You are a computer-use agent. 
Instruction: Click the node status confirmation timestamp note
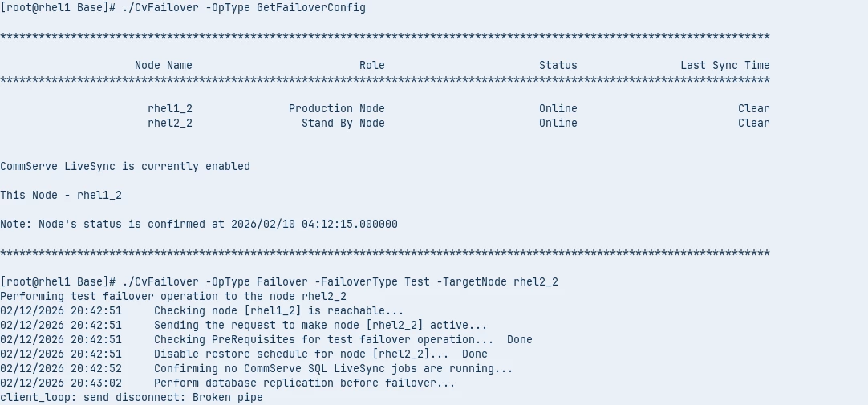click(x=199, y=224)
